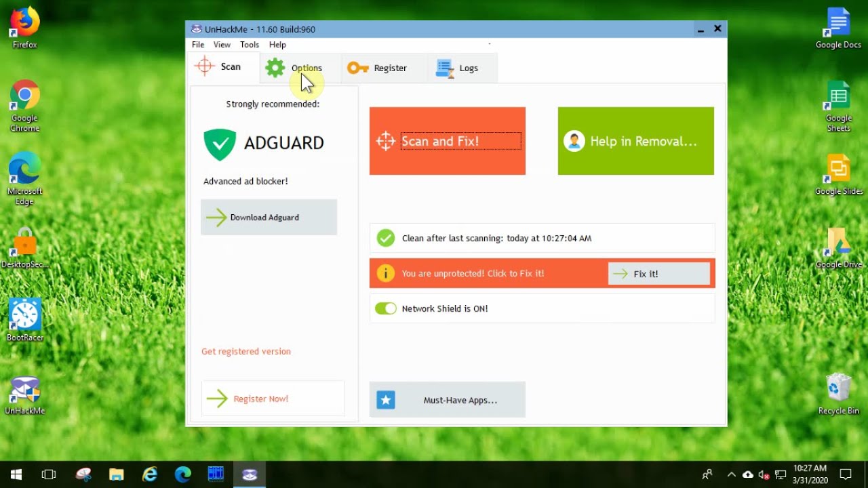Click the Scan tab crosshair icon
Screen dimensions: 868x488
pos(204,66)
